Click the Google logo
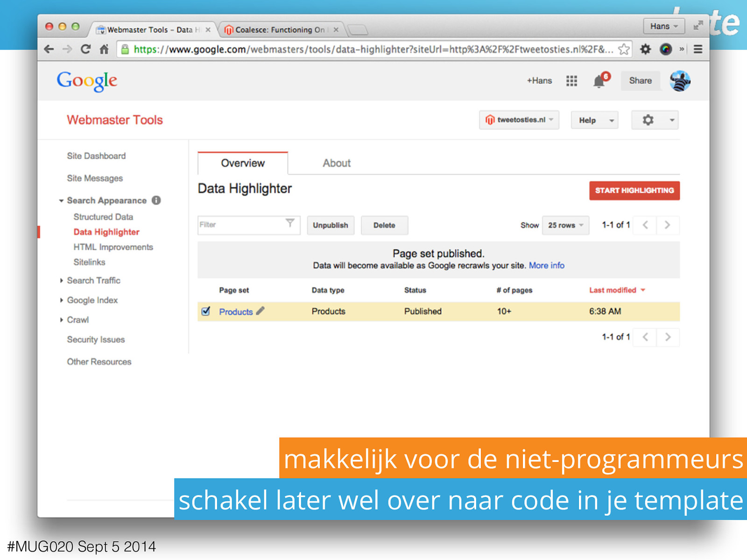The width and height of the screenshot is (747, 560). point(87,81)
